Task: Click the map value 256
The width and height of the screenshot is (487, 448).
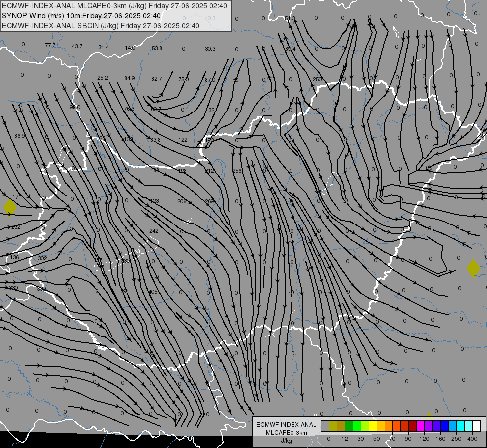Action: click(237, 171)
